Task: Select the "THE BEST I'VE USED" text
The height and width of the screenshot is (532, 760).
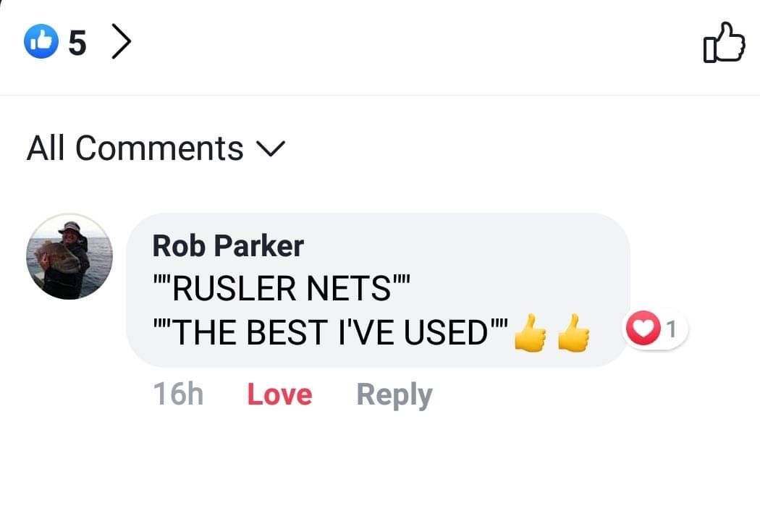Action: (x=331, y=333)
